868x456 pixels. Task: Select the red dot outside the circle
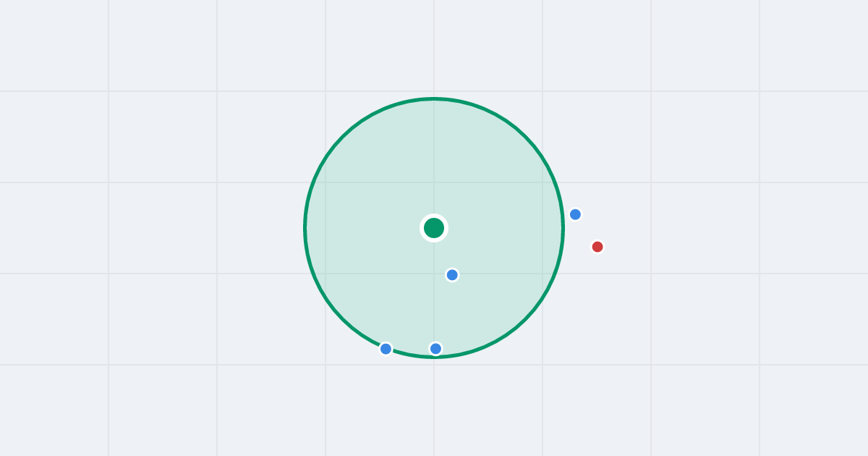597,247
